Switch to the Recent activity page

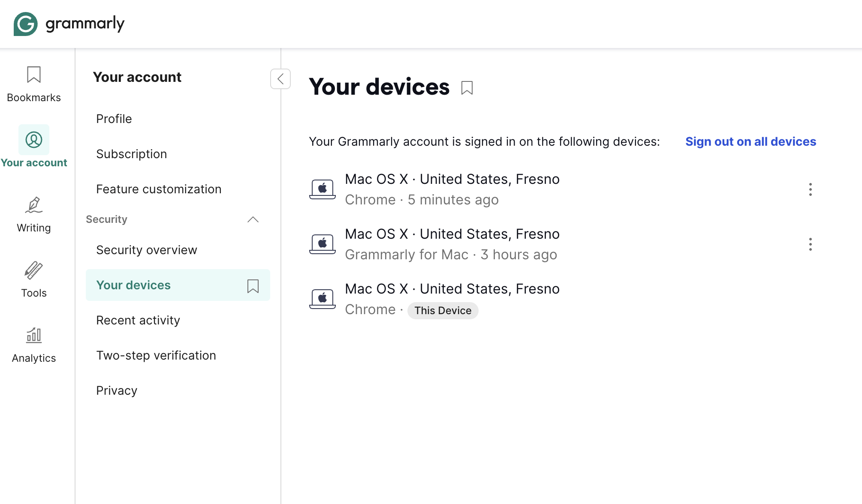pyautogui.click(x=138, y=320)
